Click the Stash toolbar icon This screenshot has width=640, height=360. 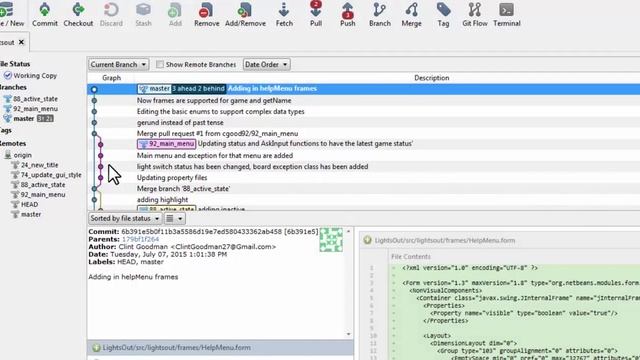pyautogui.click(x=143, y=14)
